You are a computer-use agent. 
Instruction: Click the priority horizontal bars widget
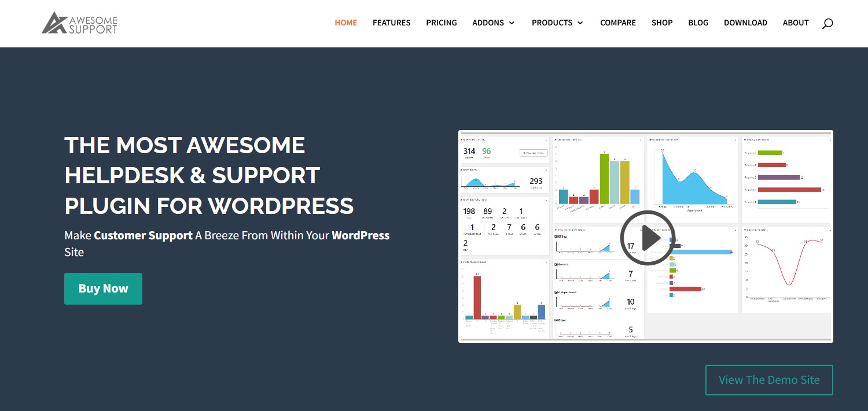(786, 180)
